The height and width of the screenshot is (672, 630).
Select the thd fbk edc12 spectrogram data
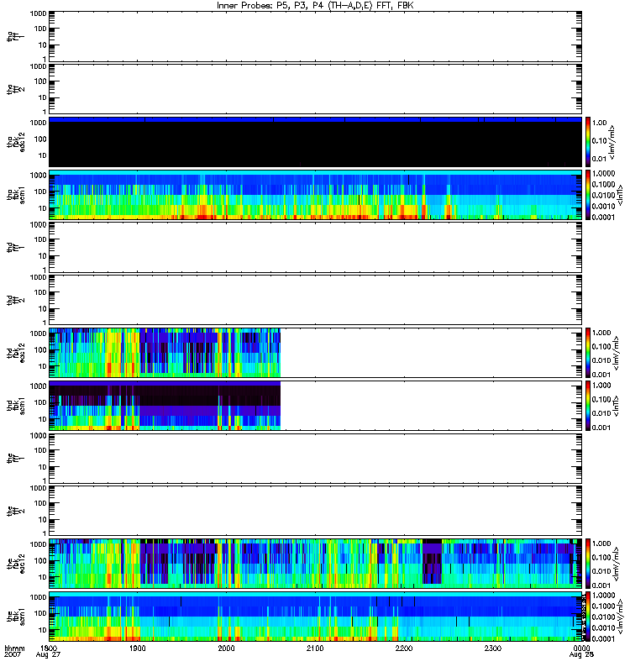[x=165, y=352]
